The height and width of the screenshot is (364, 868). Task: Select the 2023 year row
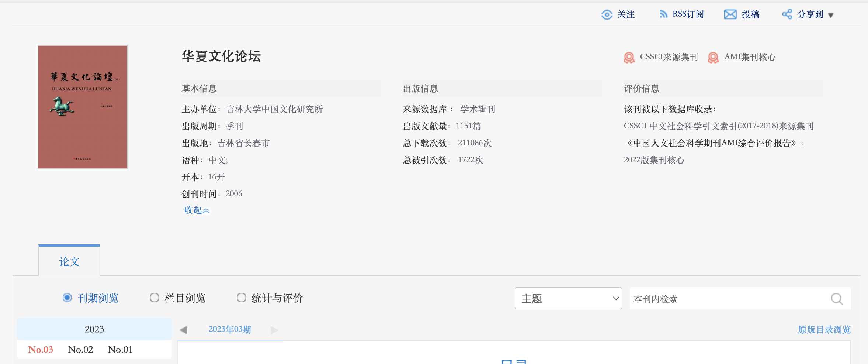(x=94, y=329)
